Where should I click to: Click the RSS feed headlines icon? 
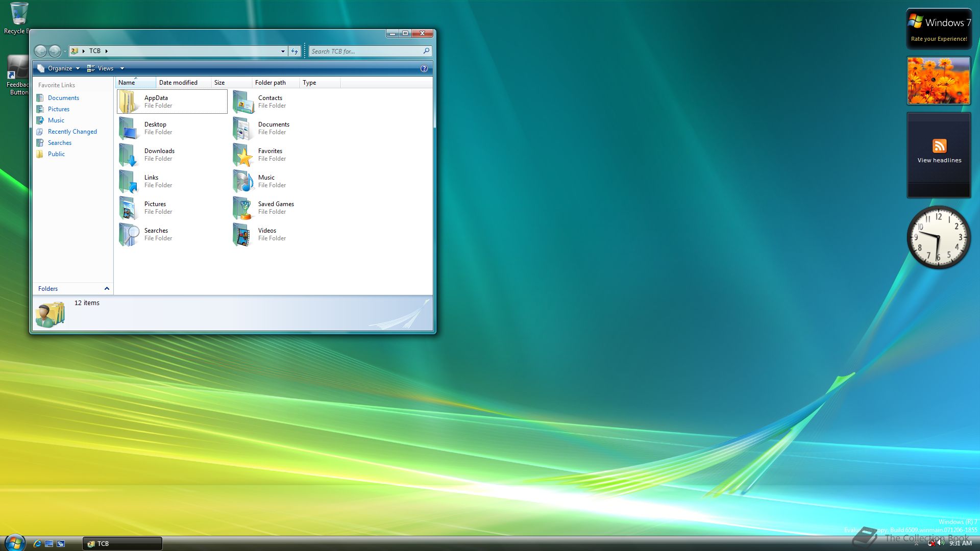click(x=939, y=146)
